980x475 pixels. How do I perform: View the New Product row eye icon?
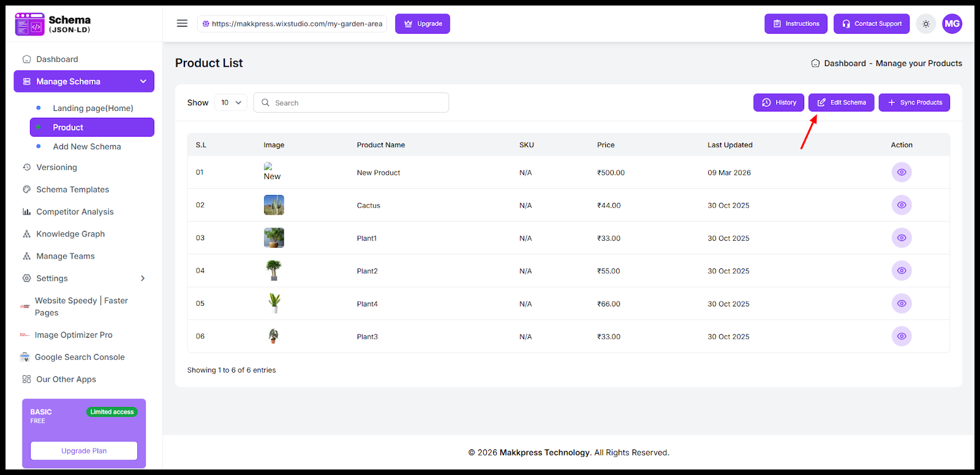pos(901,172)
